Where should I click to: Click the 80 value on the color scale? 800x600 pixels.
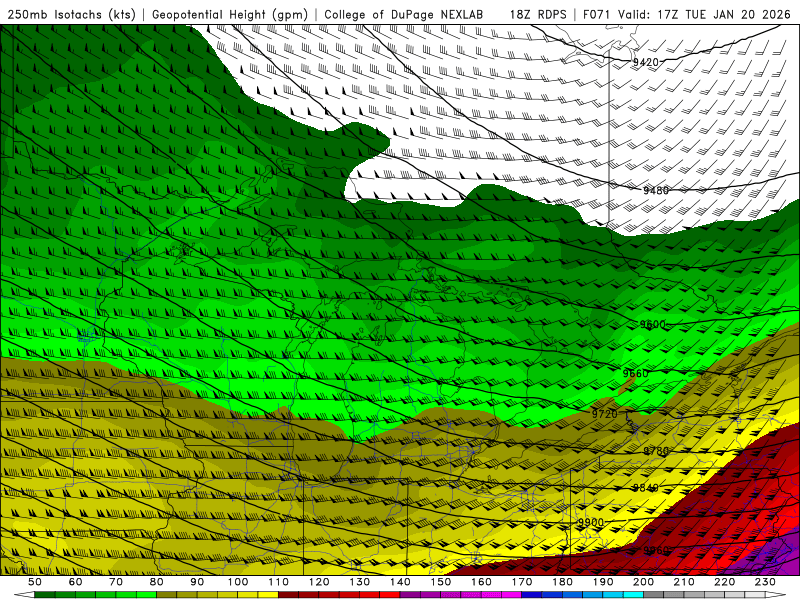coord(157,582)
